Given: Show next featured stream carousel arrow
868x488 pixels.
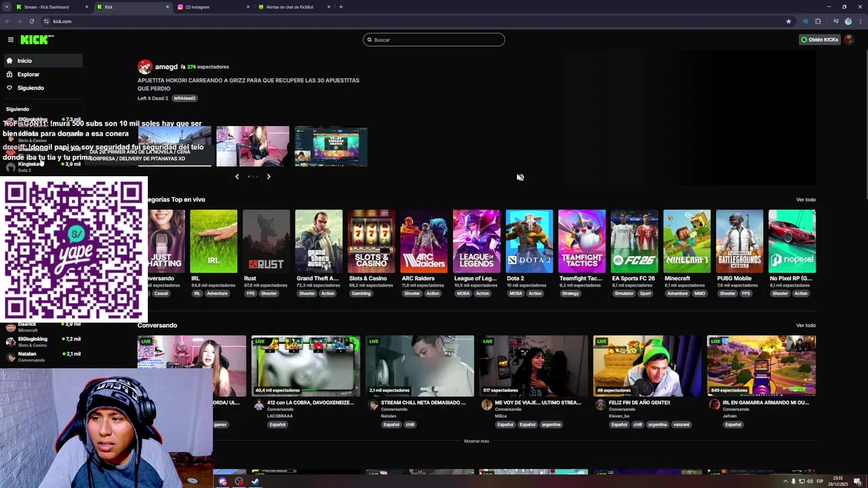Looking at the screenshot, I should pos(269,177).
